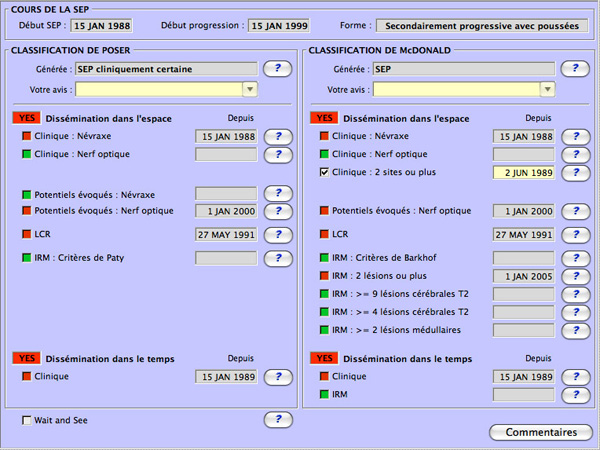Uncheck Clinique : 2 sites ou plus checkbox
Viewport: 600px width, 450px height.
[x=324, y=173]
